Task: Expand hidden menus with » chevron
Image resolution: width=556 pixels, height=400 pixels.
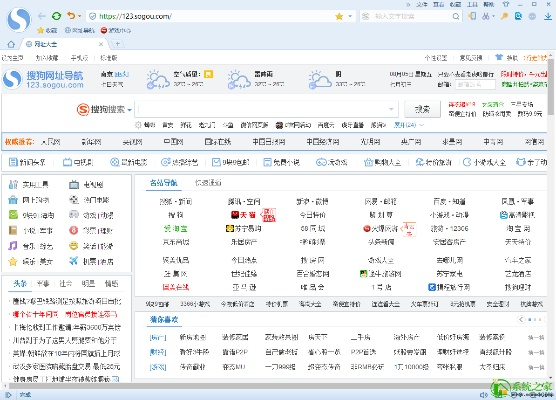Action: point(408,4)
